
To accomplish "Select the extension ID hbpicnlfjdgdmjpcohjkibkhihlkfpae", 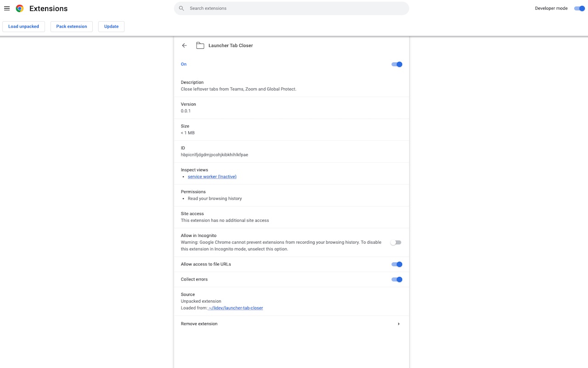I will coord(215,155).
